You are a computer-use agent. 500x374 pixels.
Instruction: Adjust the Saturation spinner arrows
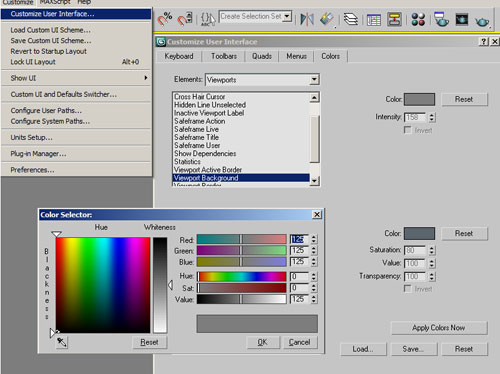tap(432, 250)
